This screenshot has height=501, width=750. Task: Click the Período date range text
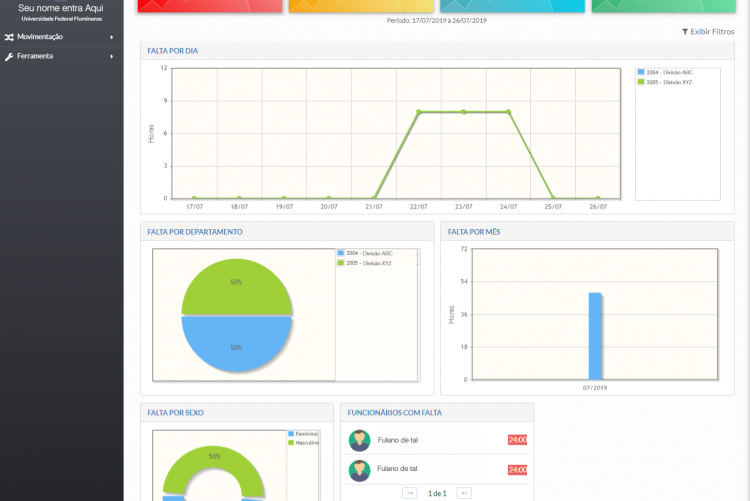point(437,21)
